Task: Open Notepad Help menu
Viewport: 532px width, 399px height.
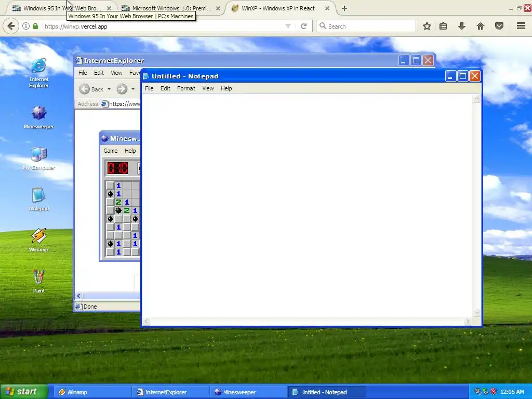Action: [227, 88]
